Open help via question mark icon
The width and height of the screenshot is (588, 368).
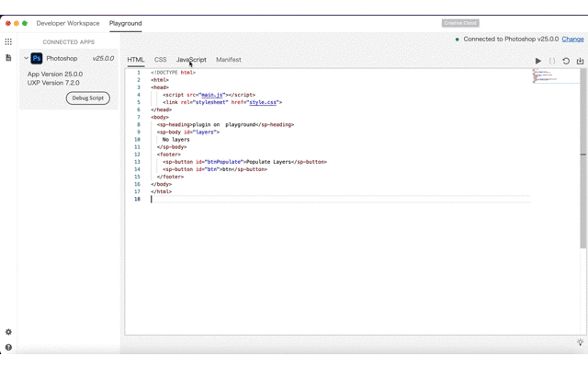click(x=8, y=347)
